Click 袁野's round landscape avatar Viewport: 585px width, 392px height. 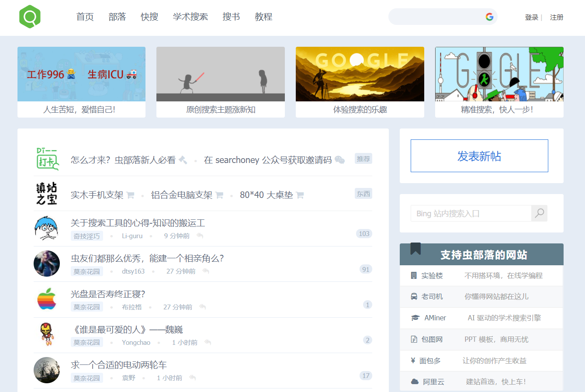click(47, 370)
